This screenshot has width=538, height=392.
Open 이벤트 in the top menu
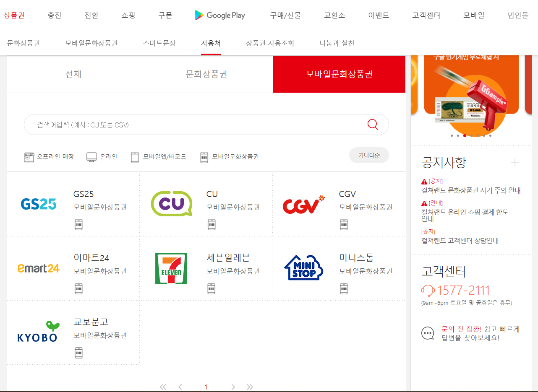tap(379, 16)
